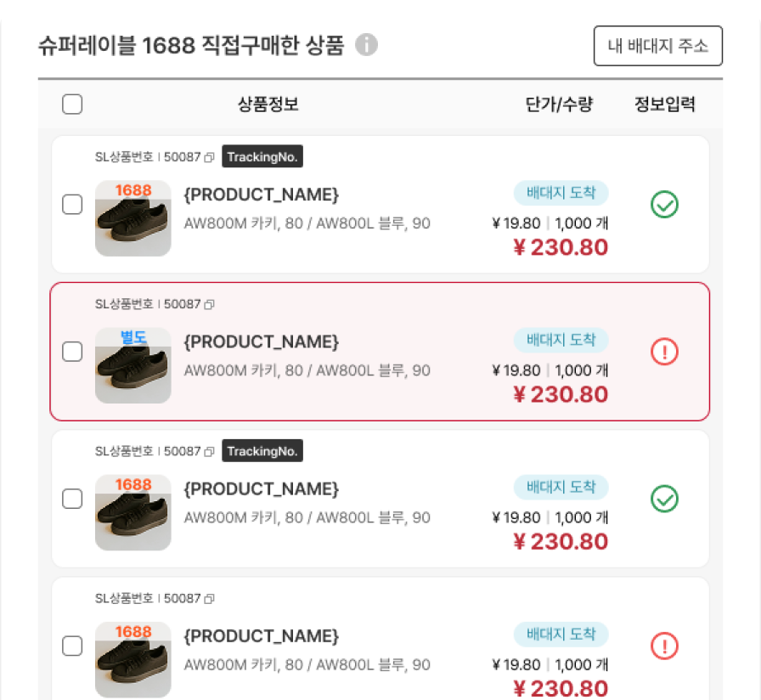Click the TrackingNo. tag in third row
This screenshot has height=700, width=761.
tap(262, 451)
